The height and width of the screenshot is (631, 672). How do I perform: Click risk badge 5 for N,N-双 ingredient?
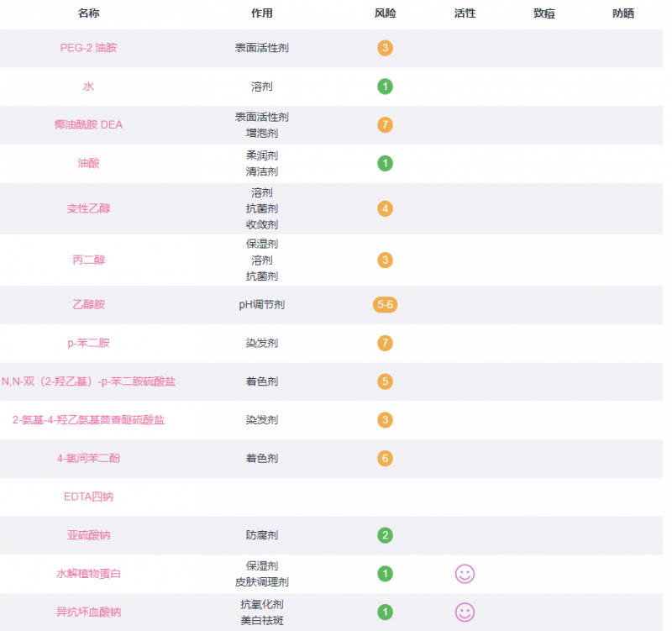pyautogui.click(x=385, y=381)
